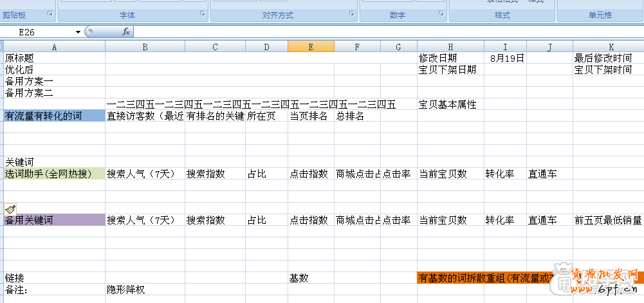Select column E header
The height and width of the screenshot is (303, 644).
click(311, 46)
